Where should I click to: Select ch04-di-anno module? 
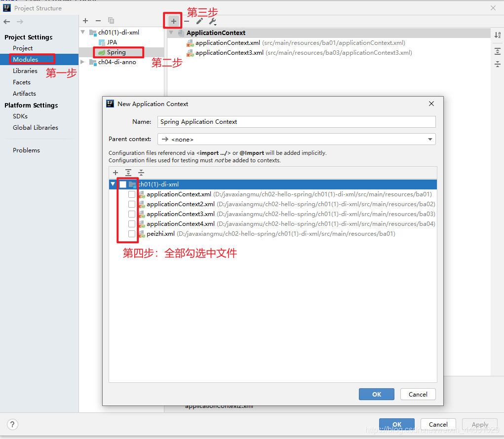coord(117,62)
